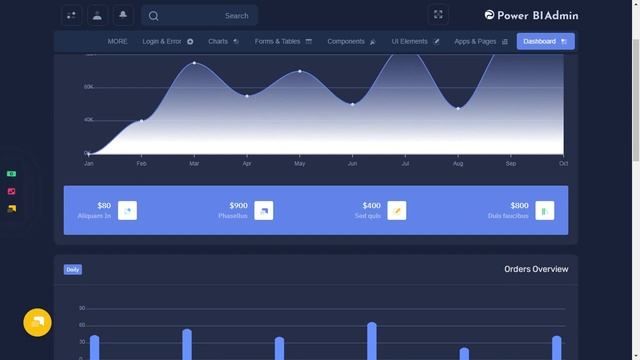Click the May data point on chart
Screen dimensions: 640x360
click(300, 71)
